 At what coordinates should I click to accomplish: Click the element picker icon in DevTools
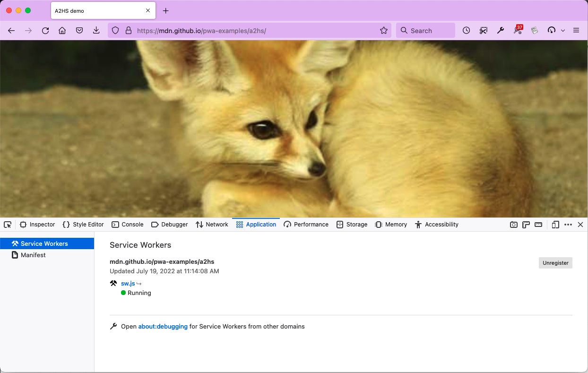pos(8,225)
